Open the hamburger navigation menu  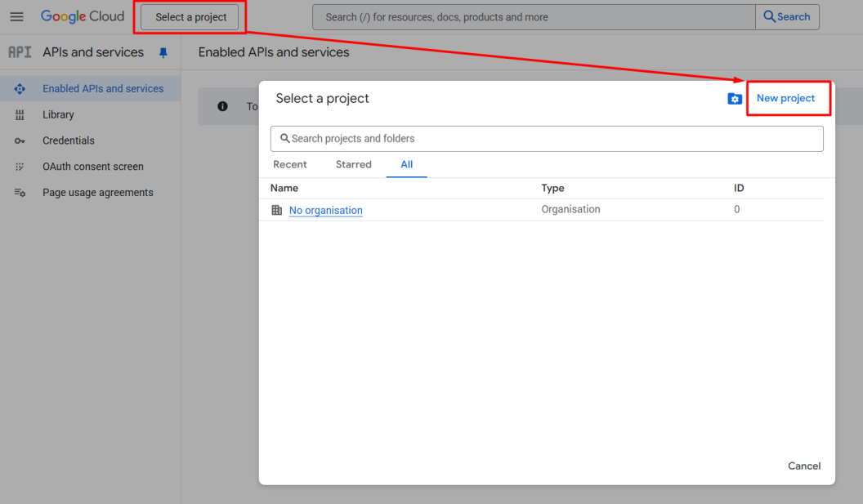pyautogui.click(x=16, y=16)
